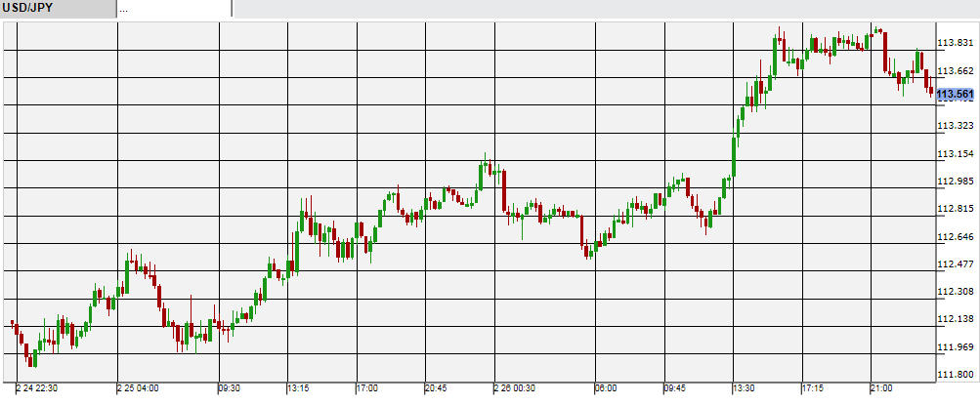The height and width of the screenshot is (405, 980).
Task: Click the 112.646 price axis label
Action: [956, 237]
